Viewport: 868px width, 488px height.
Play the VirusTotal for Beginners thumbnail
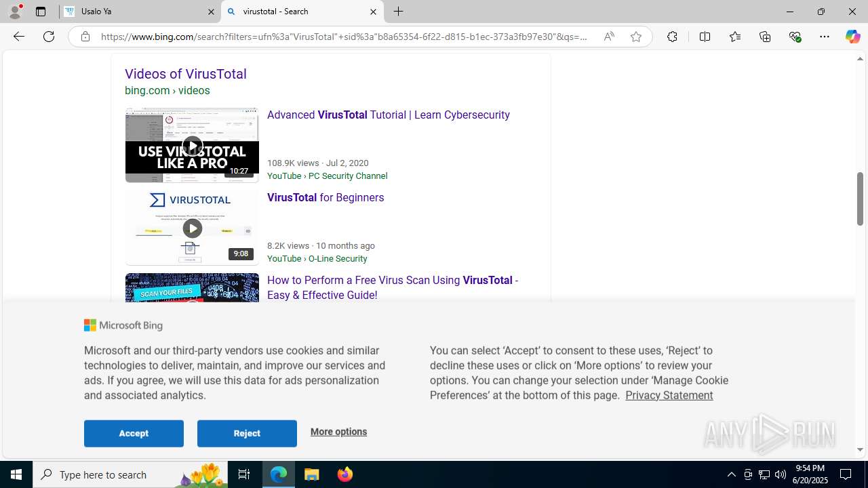tap(192, 228)
